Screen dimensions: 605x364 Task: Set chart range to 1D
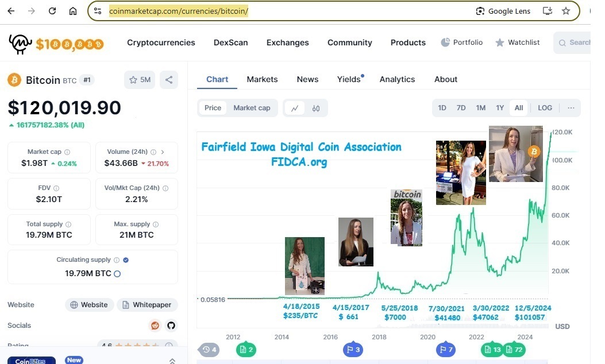pos(442,108)
